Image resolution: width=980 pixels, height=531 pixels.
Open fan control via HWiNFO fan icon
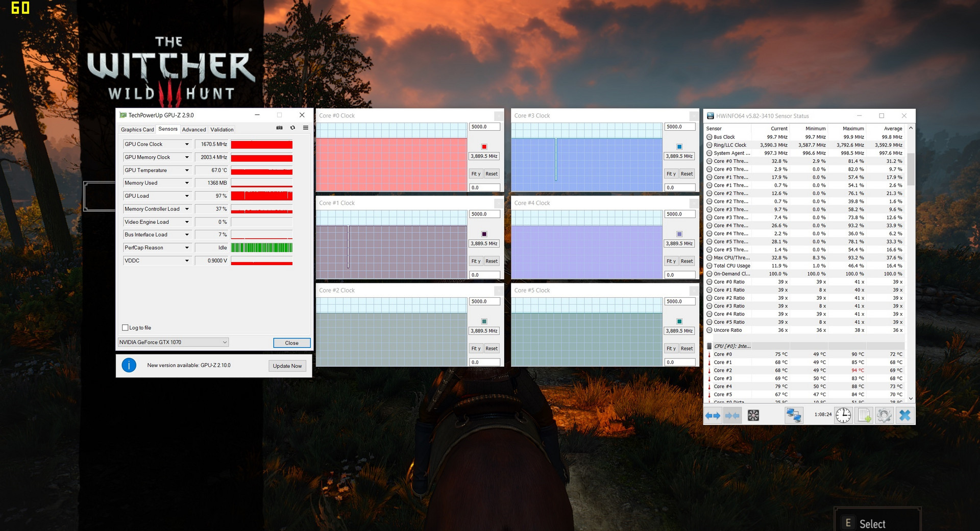(753, 416)
